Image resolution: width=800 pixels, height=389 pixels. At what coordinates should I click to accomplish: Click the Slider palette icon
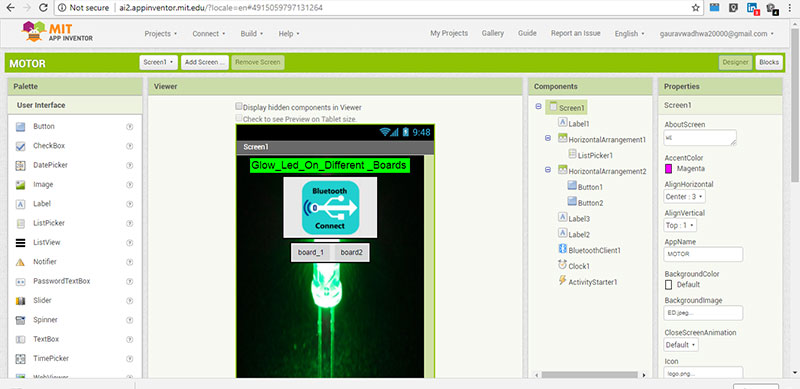coord(20,301)
